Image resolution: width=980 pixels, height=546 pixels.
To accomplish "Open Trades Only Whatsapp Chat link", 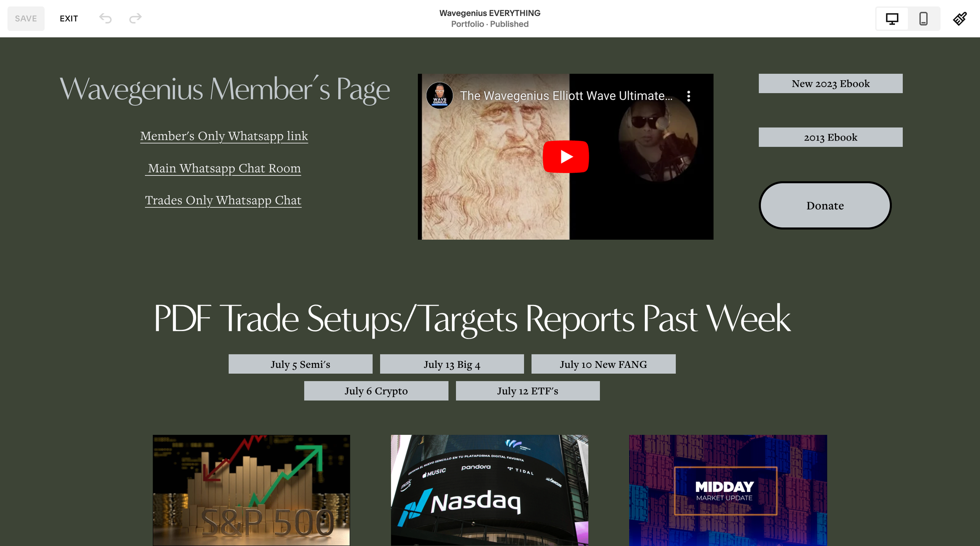I will 223,200.
